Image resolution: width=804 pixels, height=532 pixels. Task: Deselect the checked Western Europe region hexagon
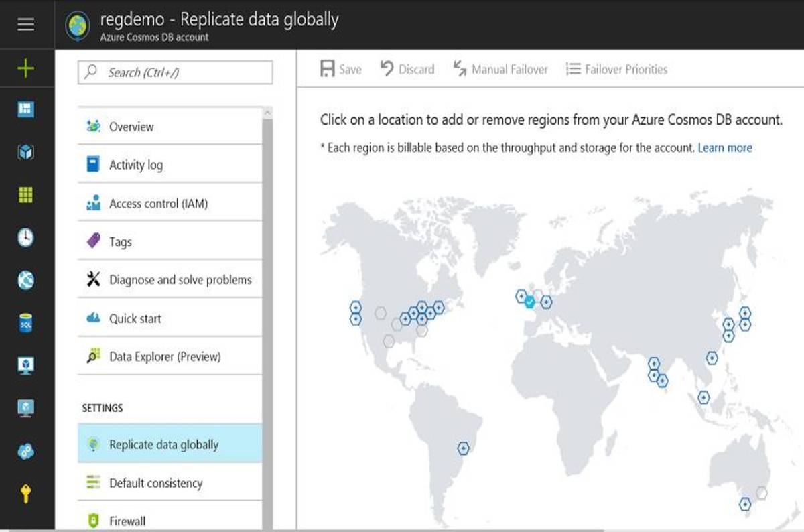[529, 302]
